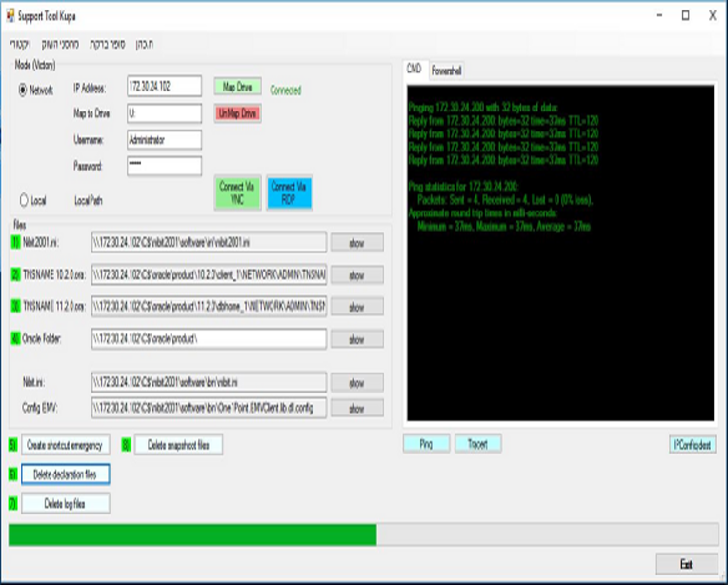728x585 pixels.
Task: Click the Support Tool Kupa title icon
Action: (x=10, y=16)
